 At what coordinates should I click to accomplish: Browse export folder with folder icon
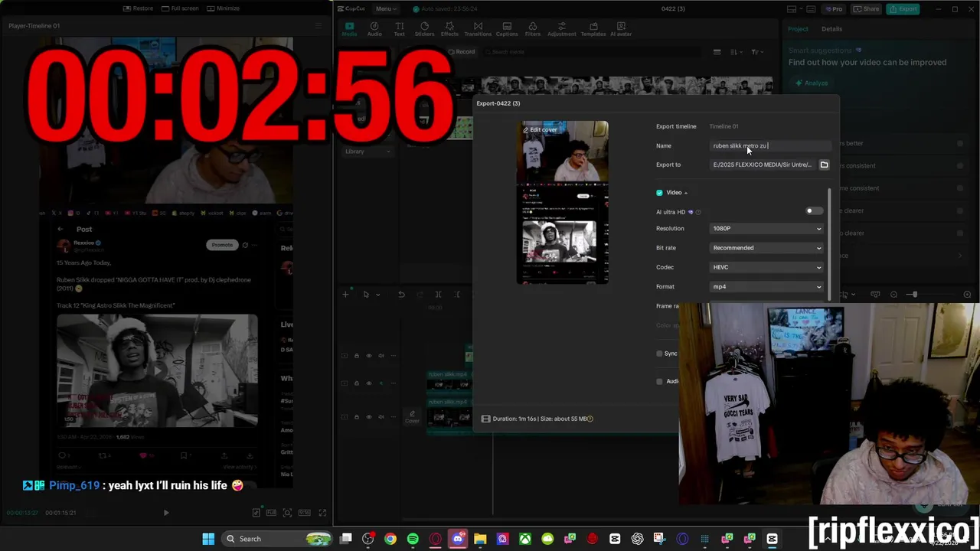click(825, 165)
